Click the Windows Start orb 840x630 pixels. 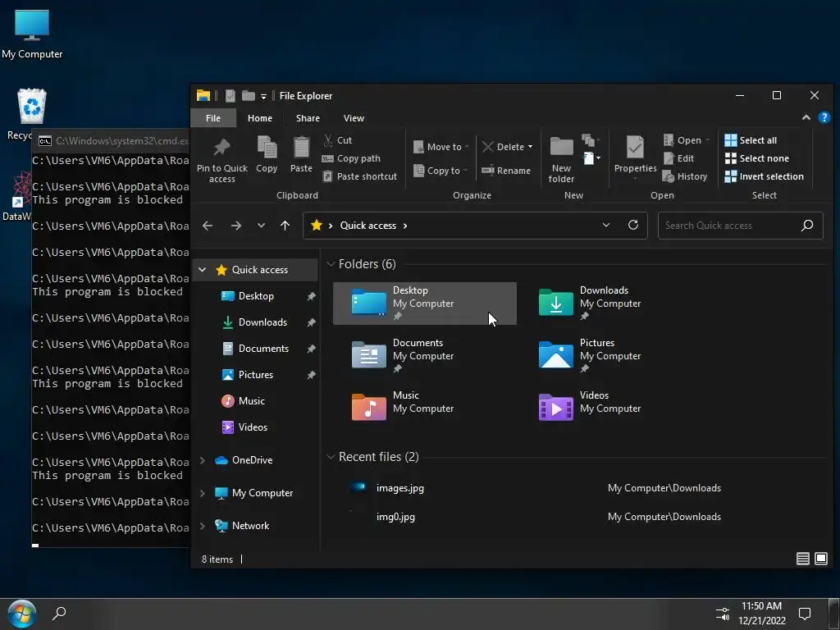[22, 614]
